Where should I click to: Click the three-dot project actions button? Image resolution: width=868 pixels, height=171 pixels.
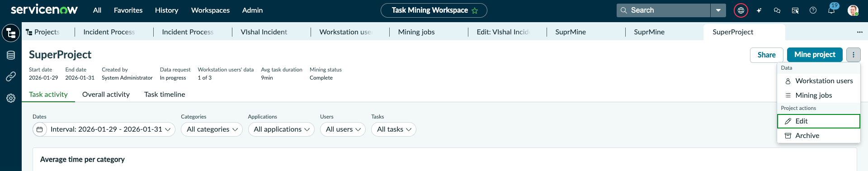click(854, 55)
